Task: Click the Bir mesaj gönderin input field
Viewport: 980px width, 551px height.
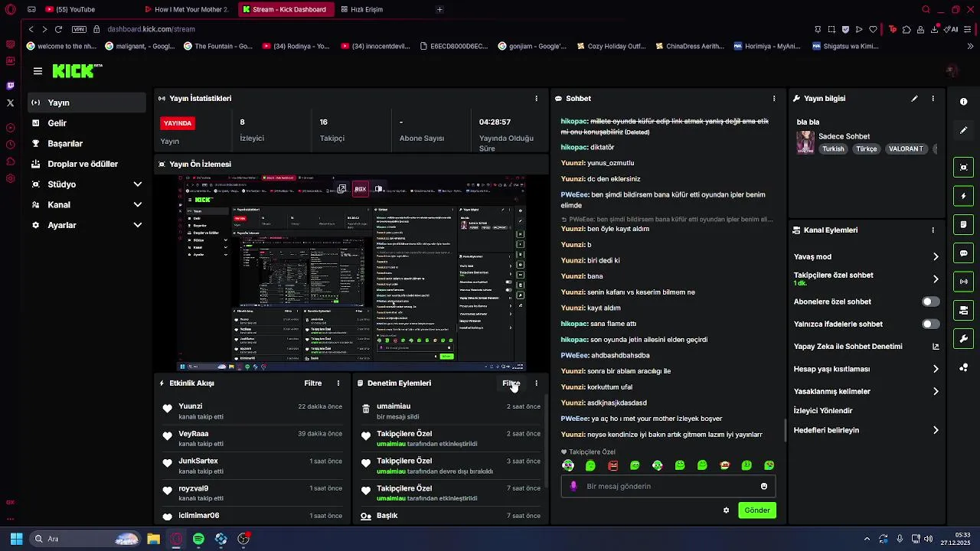Action: (x=668, y=487)
